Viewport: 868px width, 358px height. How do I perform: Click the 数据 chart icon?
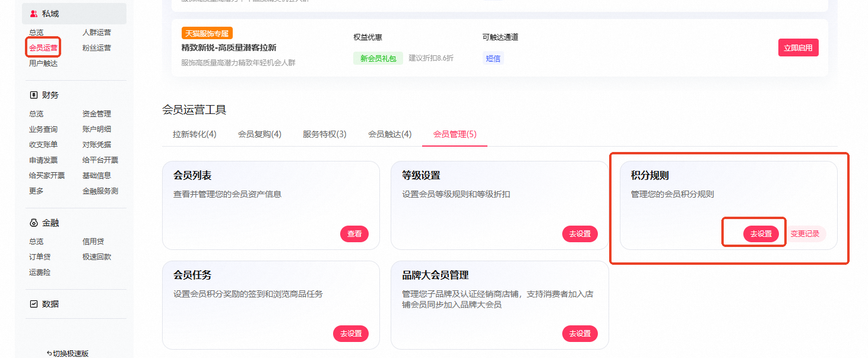(34, 304)
